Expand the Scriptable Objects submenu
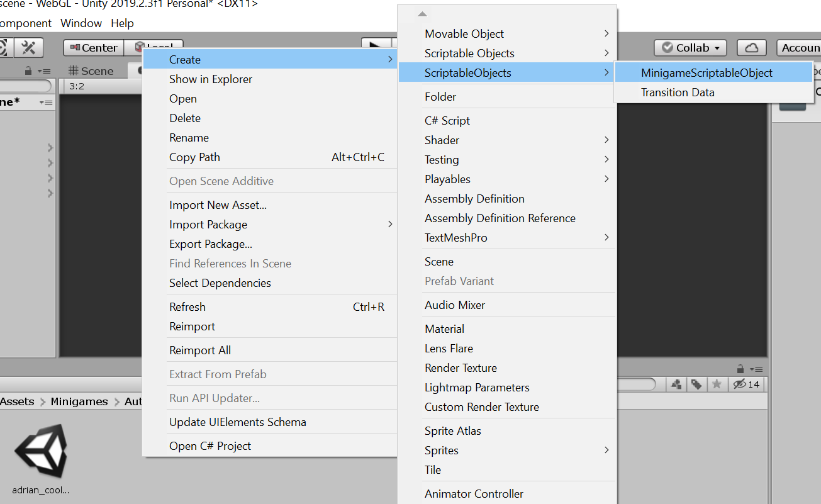821x504 pixels. (x=508, y=53)
